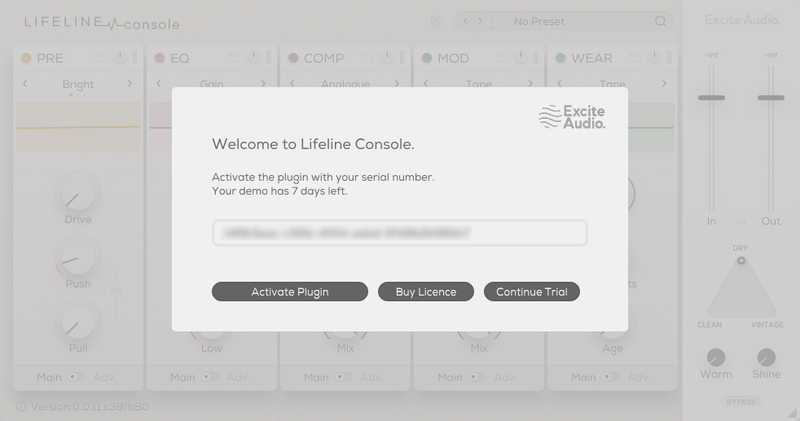Image resolution: width=800 pixels, height=421 pixels.
Task: Switch COMP module Main/Adv toggle
Action: (344, 377)
